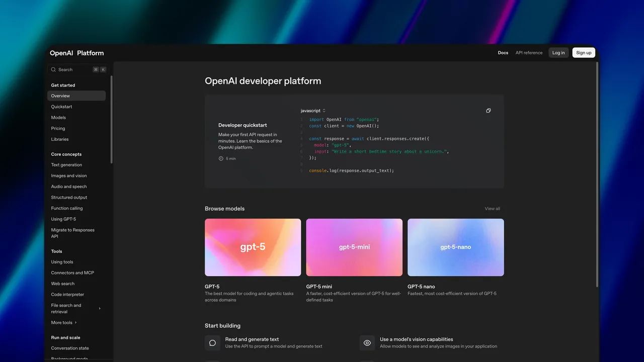Open Use a model's vision capabilities card
644x362 pixels.
[428, 343]
